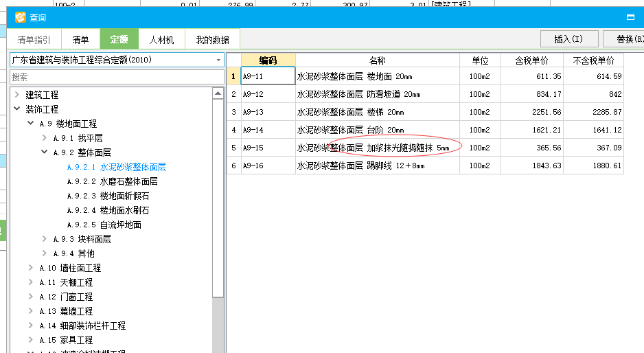Expand the A.14 细部装饰栏杆工程 node

click(x=31, y=325)
